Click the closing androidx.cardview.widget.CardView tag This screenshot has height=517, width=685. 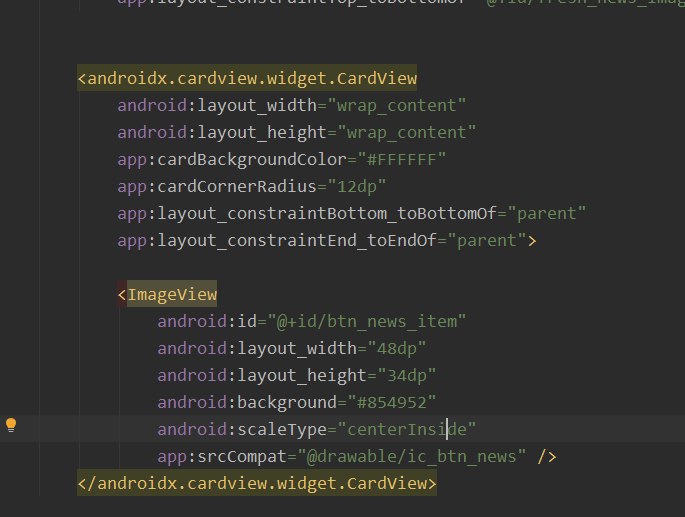click(257, 483)
